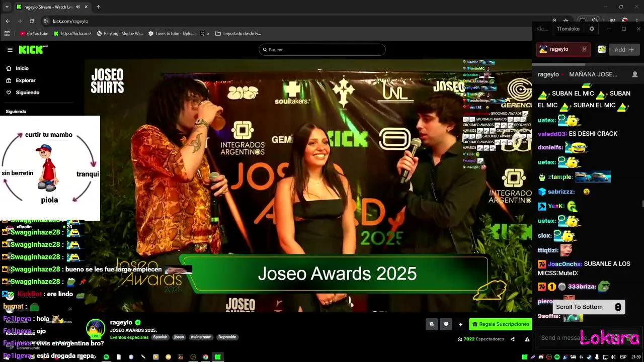Open rageylo streamer avatar

95,329
